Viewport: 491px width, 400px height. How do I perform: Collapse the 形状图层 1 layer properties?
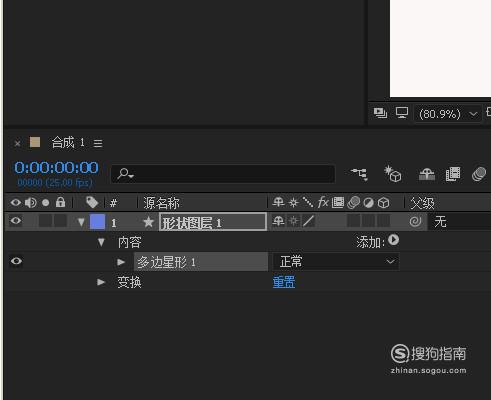click(x=81, y=222)
